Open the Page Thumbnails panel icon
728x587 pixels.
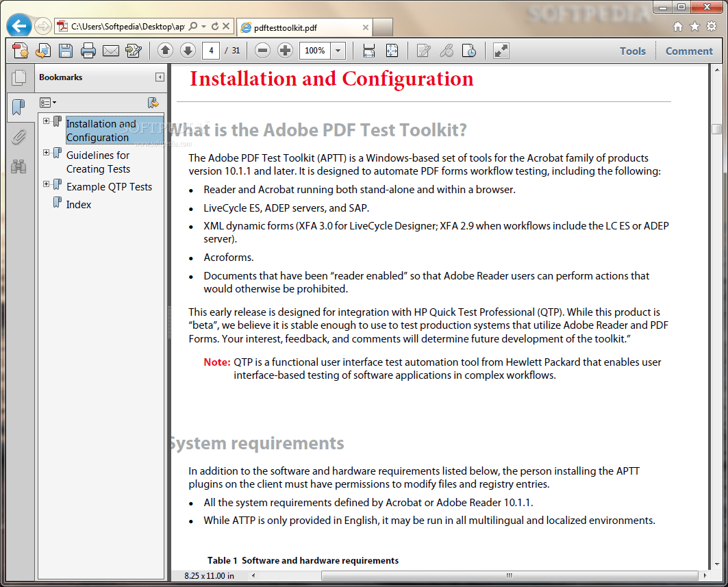tap(19, 77)
